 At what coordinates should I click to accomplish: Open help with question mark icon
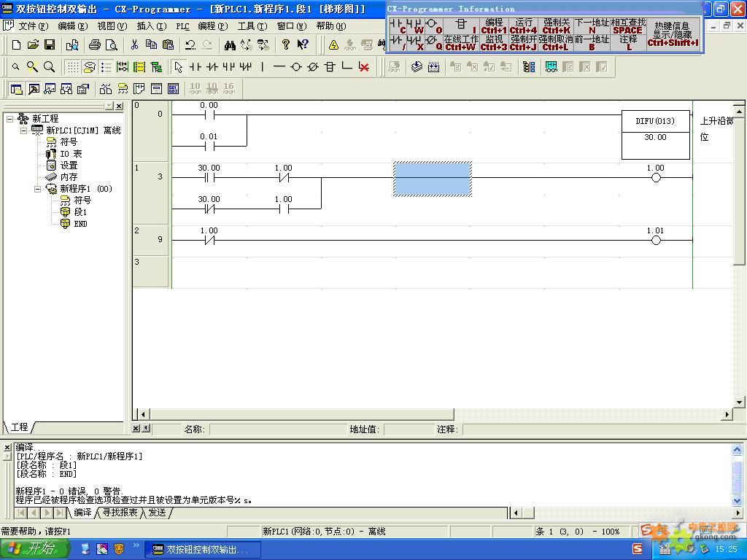tap(285, 44)
